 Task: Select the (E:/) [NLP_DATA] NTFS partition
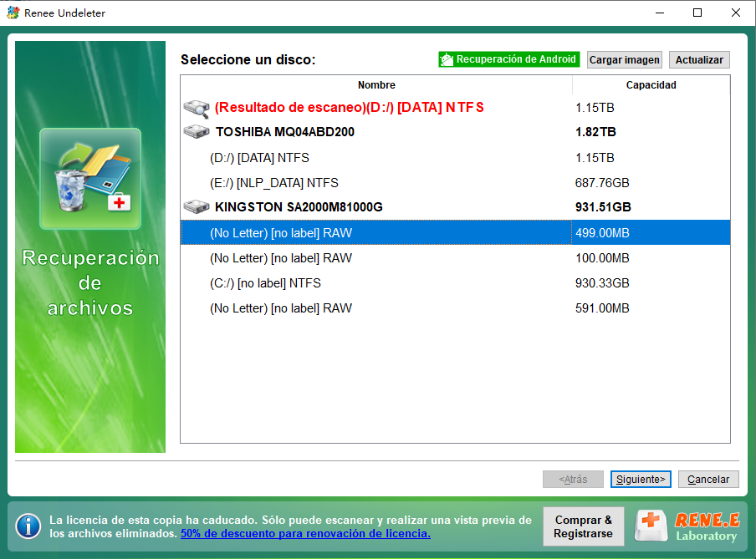click(455, 183)
